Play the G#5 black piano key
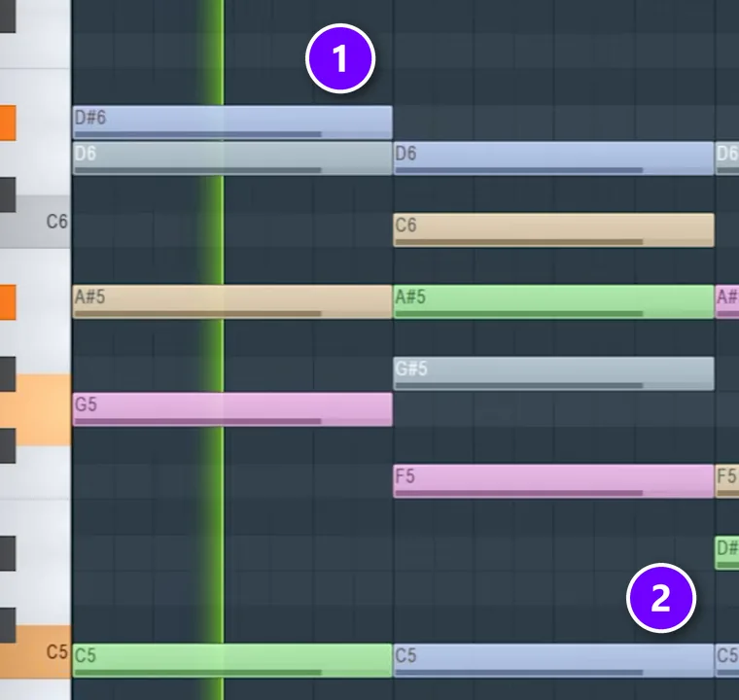This screenshot has height=700, width=739. [x=8, y=374]
